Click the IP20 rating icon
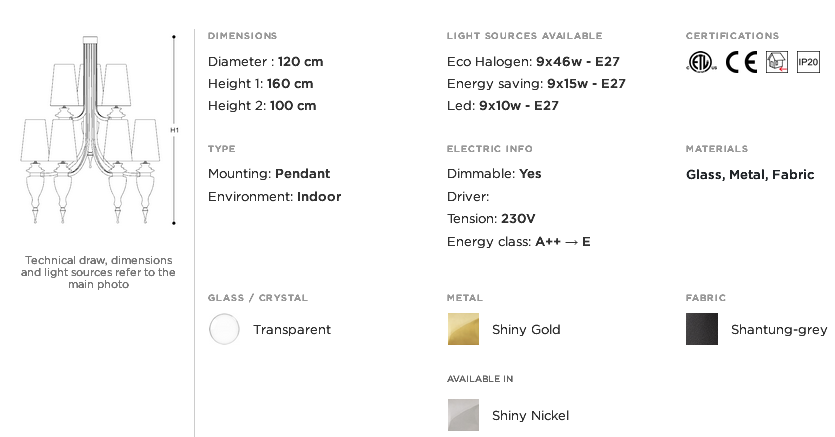The width and height of the screenshot is (835, 437). [808, 62]
